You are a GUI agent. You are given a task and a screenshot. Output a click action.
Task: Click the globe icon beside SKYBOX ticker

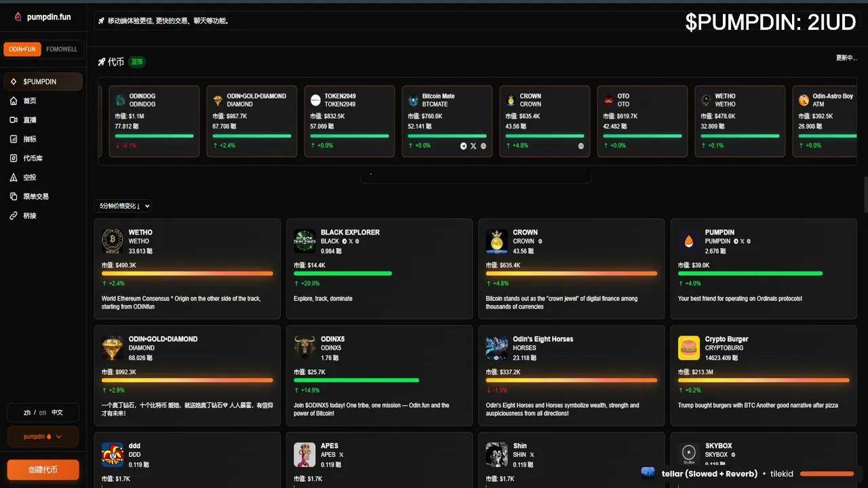pos(734,455)
